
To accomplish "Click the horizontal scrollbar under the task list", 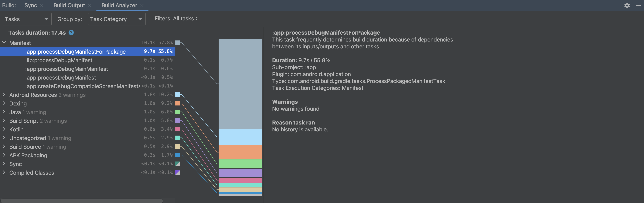I will pyautogui.click(x=81, y=201).
